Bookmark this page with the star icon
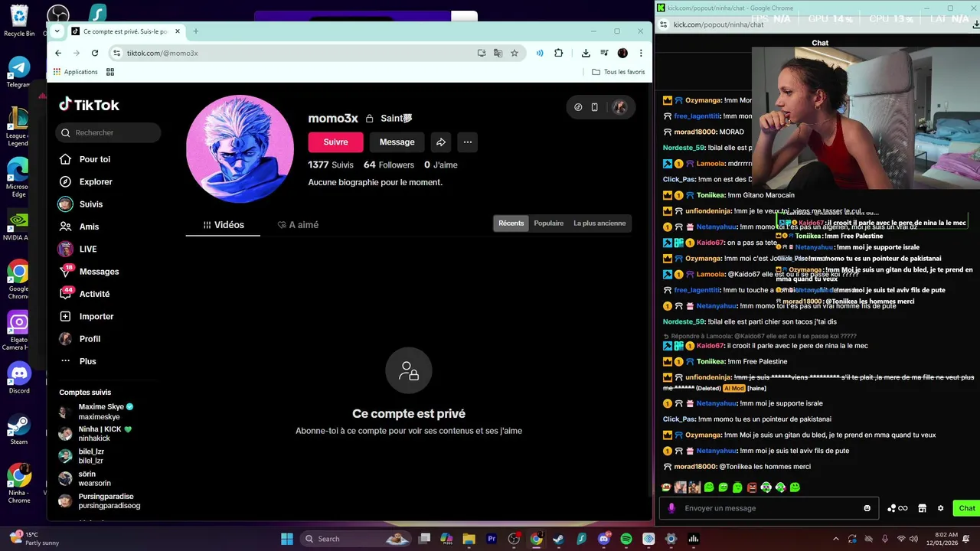The height and width of the screenshot is (551, 980). (x=514, y=53)
